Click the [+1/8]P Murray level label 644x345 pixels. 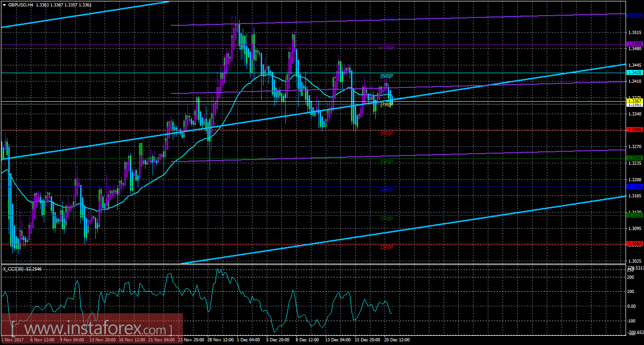coord(387,47)
